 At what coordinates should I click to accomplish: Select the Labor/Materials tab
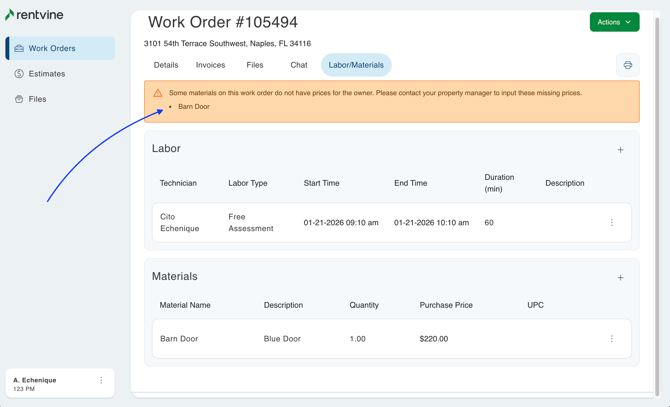tap(356, 65)
